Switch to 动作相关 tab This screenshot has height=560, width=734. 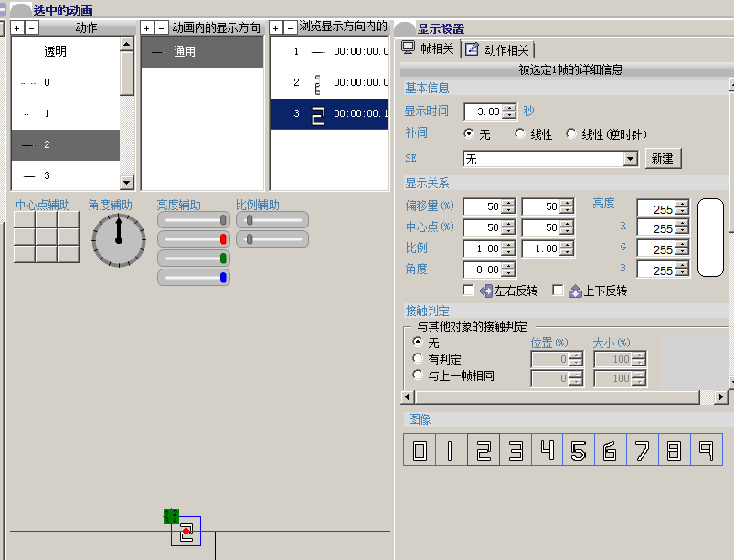[x=497, y=49]
